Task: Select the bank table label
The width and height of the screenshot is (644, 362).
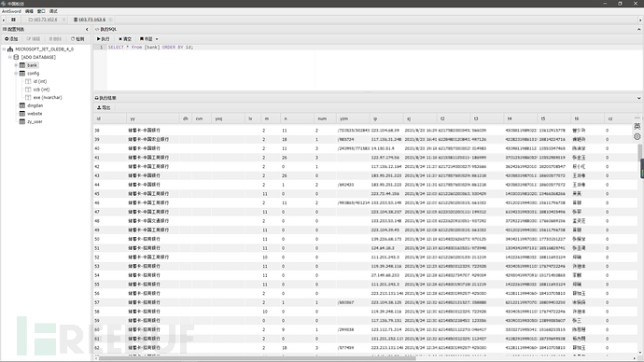Action: [x=32, y=65]
